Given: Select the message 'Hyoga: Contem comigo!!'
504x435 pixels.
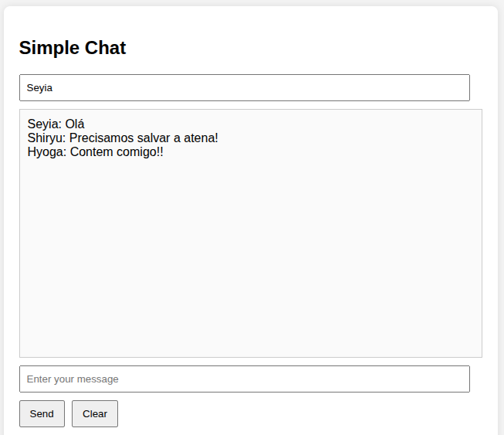Looking at the screenshot, I should pyautogui.click(x=95, y=152).
